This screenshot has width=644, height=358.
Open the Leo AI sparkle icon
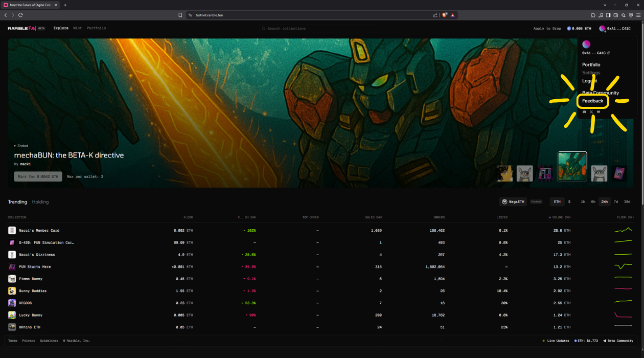[x=623, y=15]
